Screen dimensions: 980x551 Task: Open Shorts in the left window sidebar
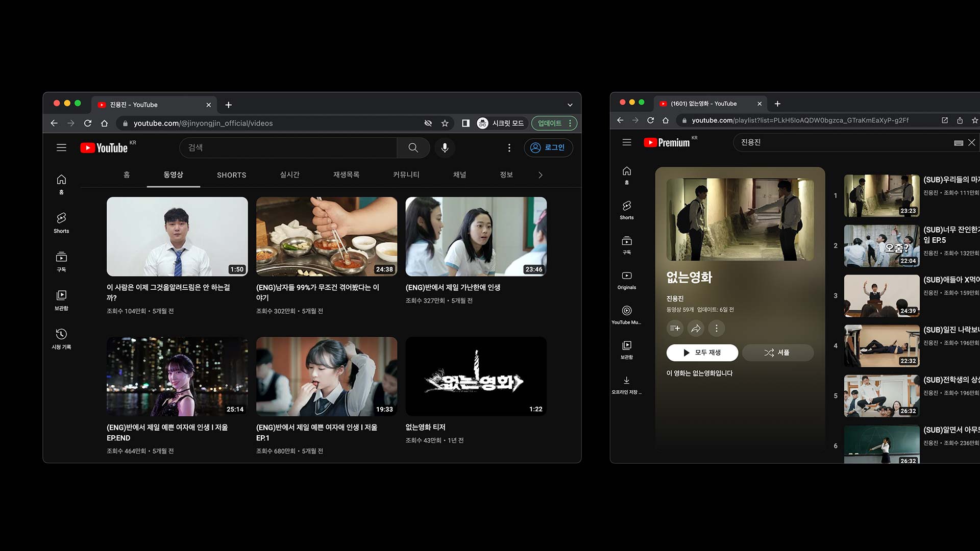61,222
